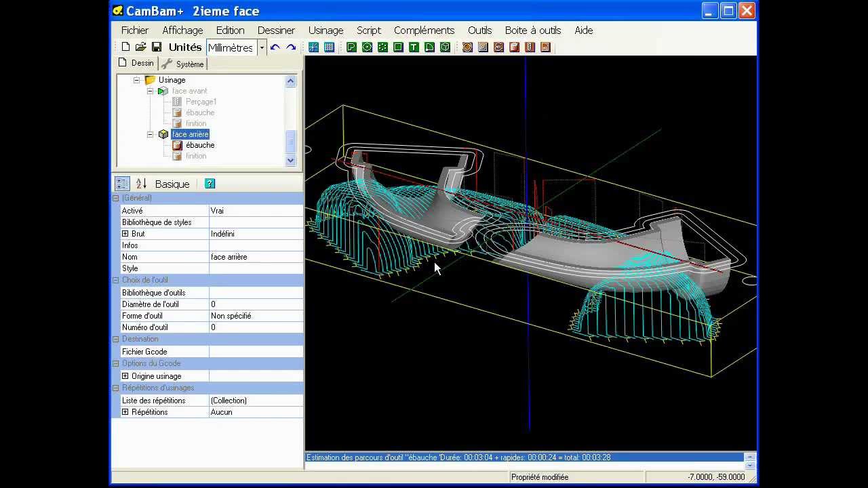The image size is (868, 488).
Task: Collapse the (Général) property category
Action: 115,198
